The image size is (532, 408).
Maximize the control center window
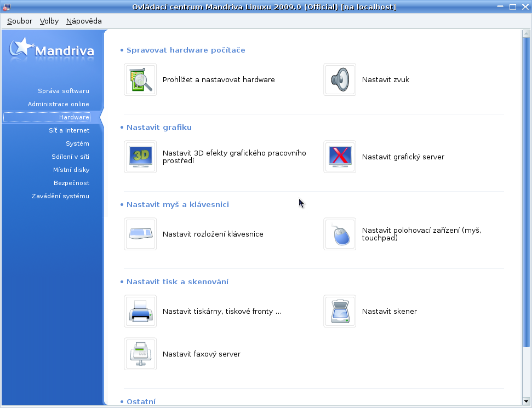pos(513,7)
